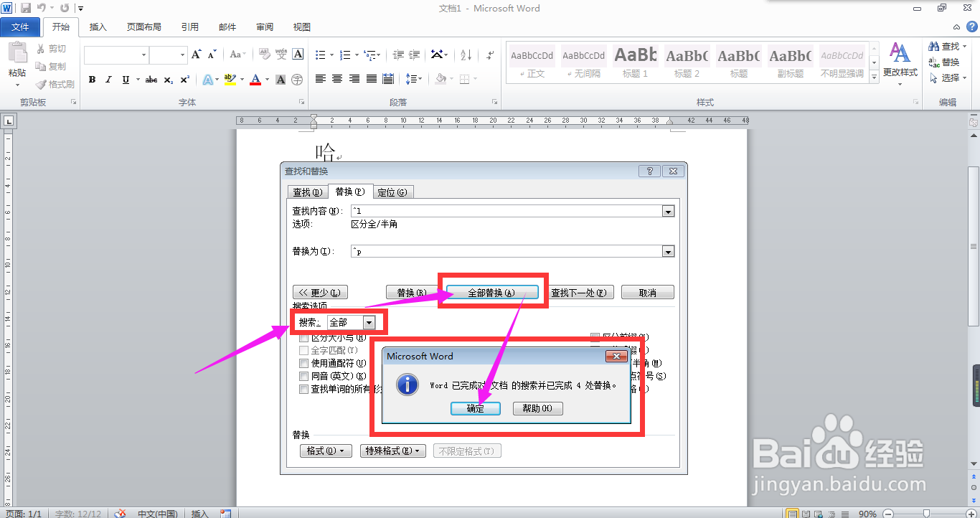The image size is (980, 518).
Task: Open font name combo box dropdown
Action: [x=143, y=55]
